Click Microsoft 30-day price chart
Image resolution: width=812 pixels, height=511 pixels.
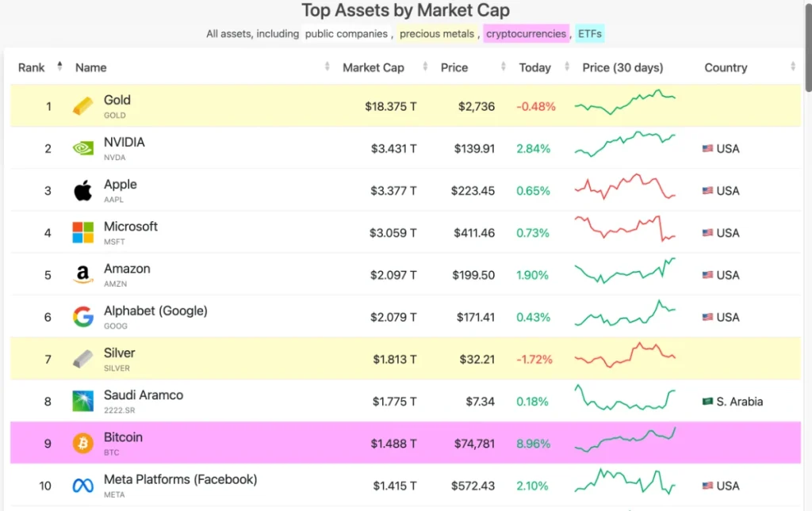pyautogui.click(x=625, y=228)
